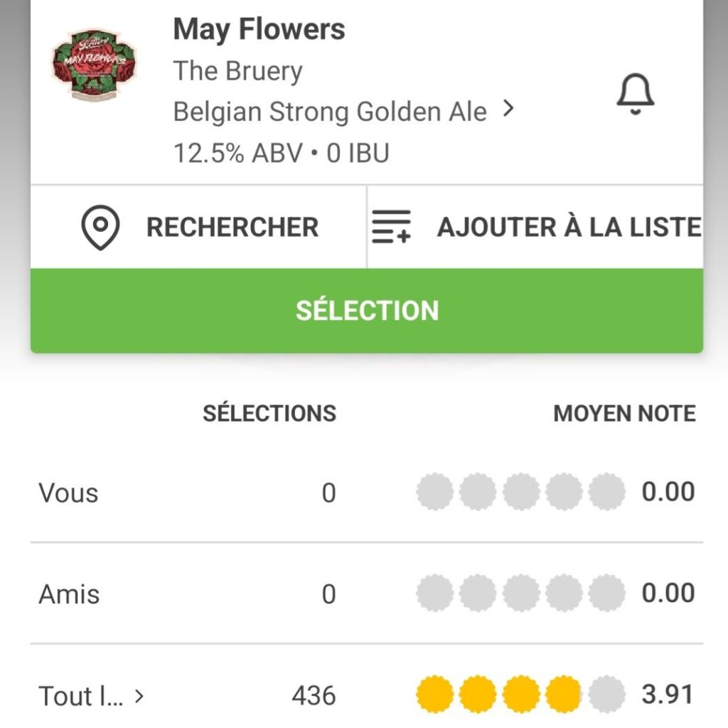This screenshot has height=728, width=728.
Task: Click the first grey cap in Amis row
Action: point(434,594)
